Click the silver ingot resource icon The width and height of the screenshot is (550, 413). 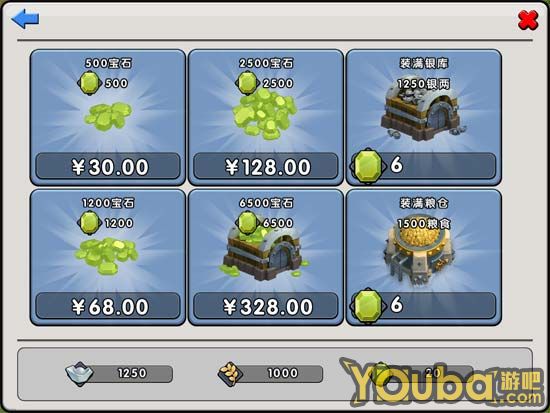tap(79, 374)
